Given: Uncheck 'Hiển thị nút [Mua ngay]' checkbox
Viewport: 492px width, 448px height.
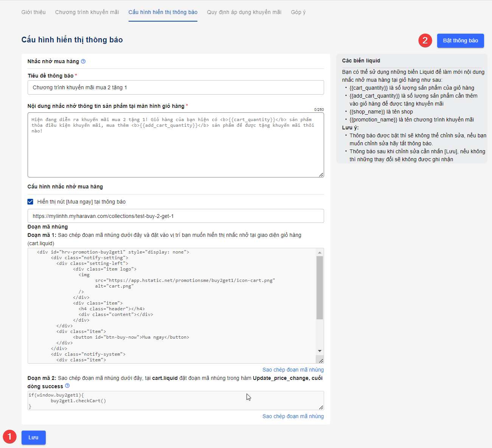Looking at the screenshot, I should 30,202.
